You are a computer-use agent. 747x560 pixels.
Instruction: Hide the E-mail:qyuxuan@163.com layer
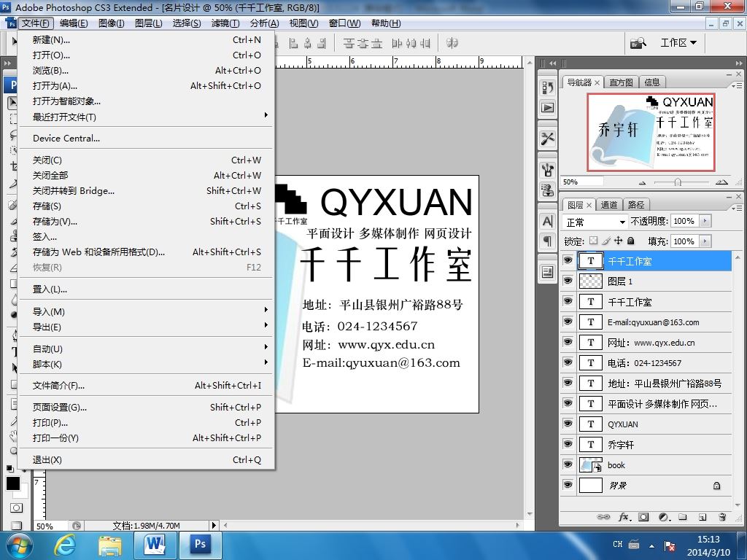pyautogui.click(x=568, y=322)
